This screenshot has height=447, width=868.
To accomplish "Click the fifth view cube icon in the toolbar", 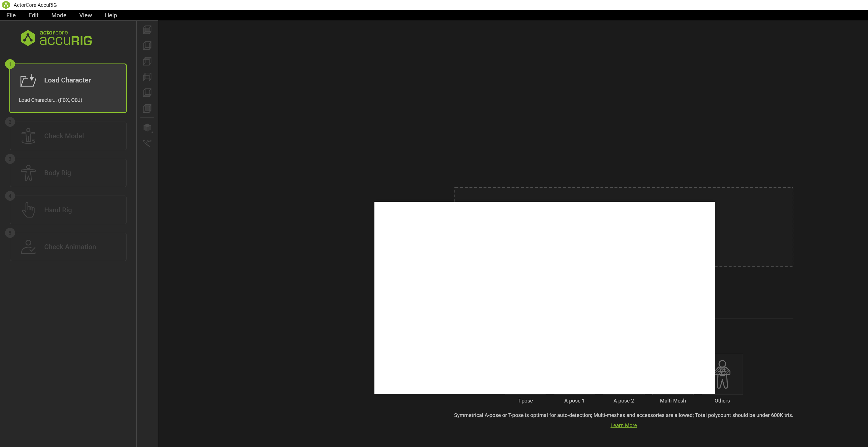I will pyautogui.click(x=147, y=93).
